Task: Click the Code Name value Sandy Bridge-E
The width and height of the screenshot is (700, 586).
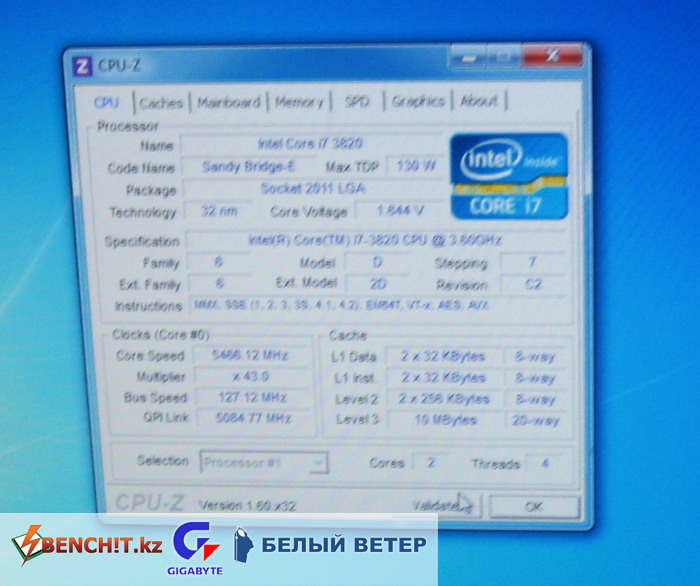Action: (248, 166)
